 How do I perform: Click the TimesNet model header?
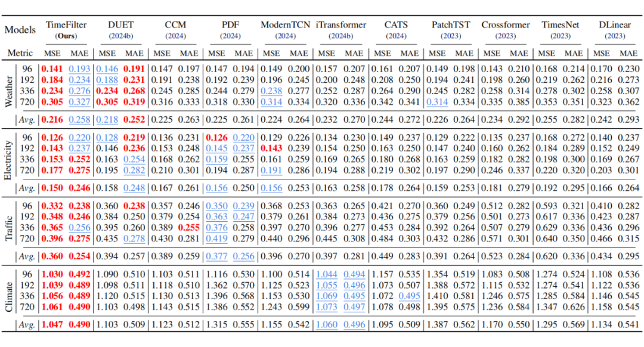point(560,25)
